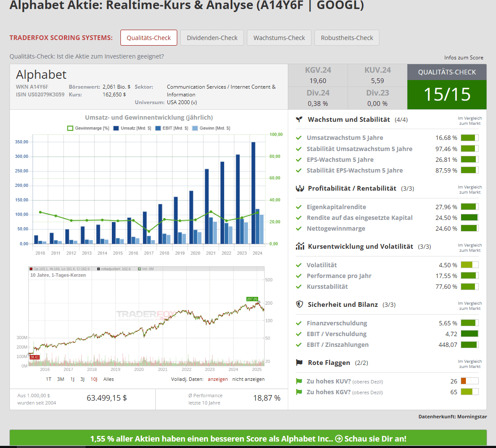Click the 18,87 % performance value
496x448 pixels.
coord(267,398)
